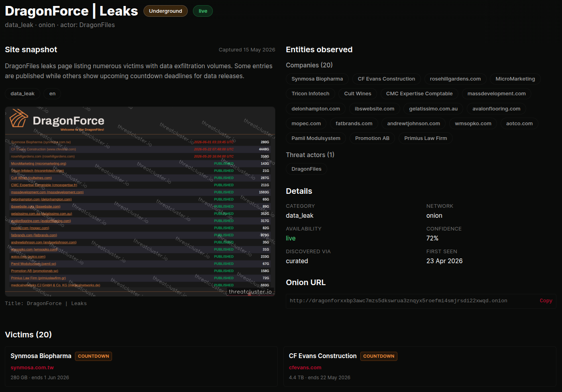Open the mopec.com chip

(306, 124)
